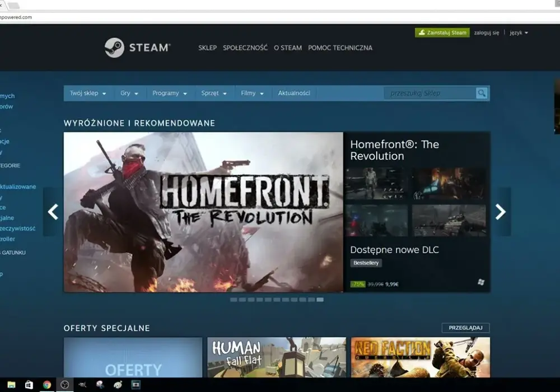View the bottom-left Homefront screenshot thumbnail

377,220
